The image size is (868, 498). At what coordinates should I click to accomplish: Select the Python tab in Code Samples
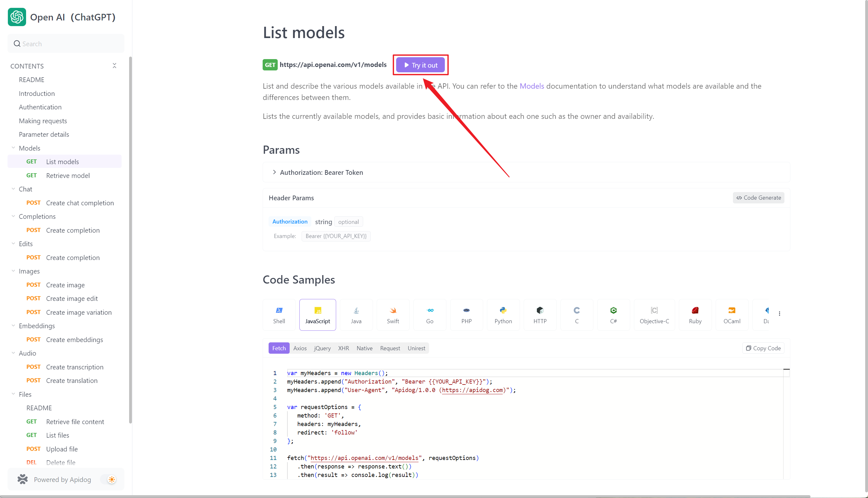[x=503, y=314]
